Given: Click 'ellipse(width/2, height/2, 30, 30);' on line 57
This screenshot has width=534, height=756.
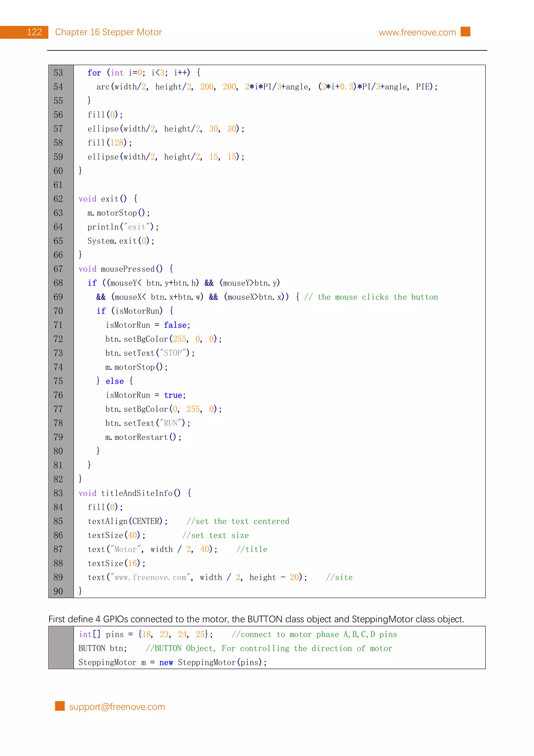Looking at the screenshot, I should point(166,129).
